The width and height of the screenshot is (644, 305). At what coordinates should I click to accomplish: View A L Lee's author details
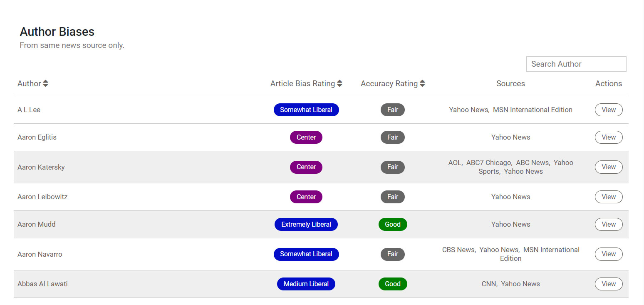click(608, 110)
